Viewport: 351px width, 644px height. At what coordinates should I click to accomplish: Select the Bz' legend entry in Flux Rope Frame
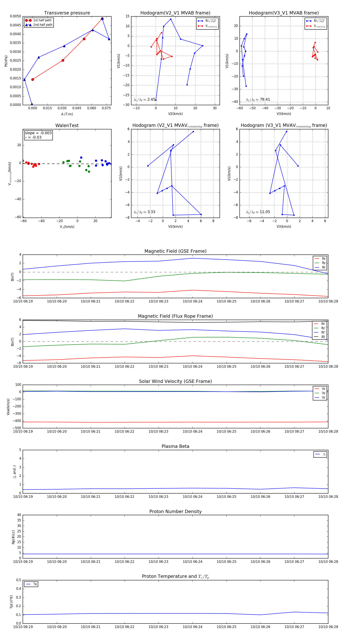(320, 333)
